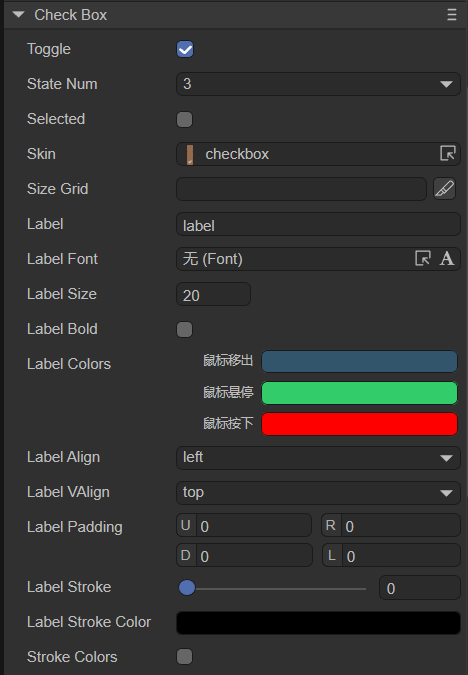This screenshot has height=675, width=468.
Task: Open the Size Grid edit brush icon
Action: pyautogui.click(x=444, y=189)
